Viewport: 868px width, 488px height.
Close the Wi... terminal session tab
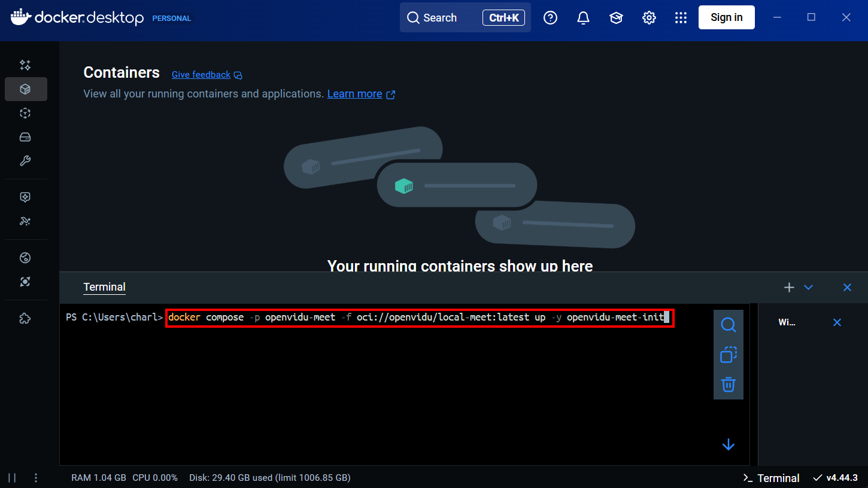click(x=837, y=322)
